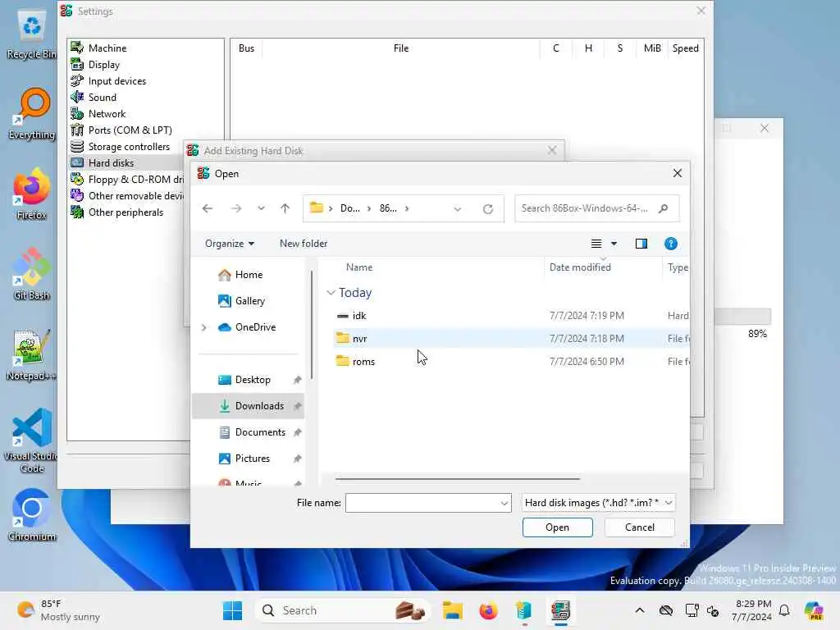
Task: Refresh the folder listing
Action: (x=487, y=209)
